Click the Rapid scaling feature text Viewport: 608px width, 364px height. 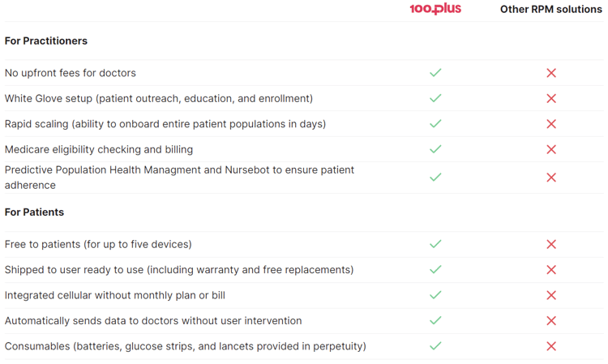(165, 124)
